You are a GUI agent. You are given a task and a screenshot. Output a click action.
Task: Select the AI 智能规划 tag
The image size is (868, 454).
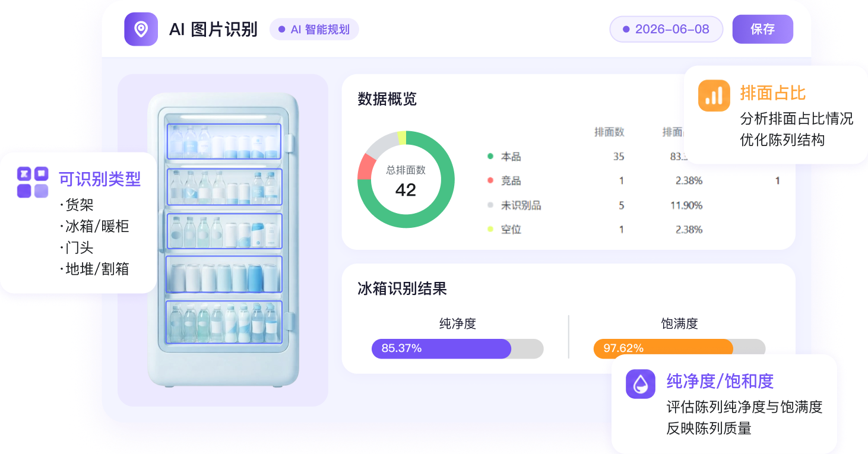pyautogui.click(x=314, y=30)
